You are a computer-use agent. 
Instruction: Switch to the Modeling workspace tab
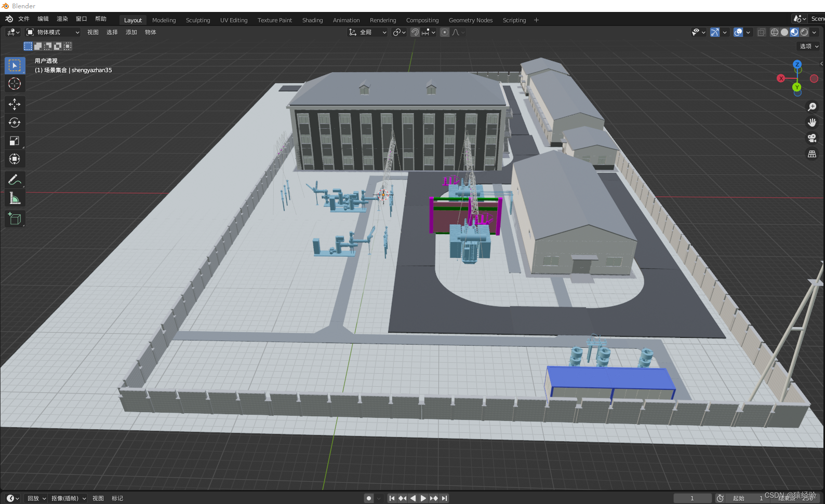164,20
